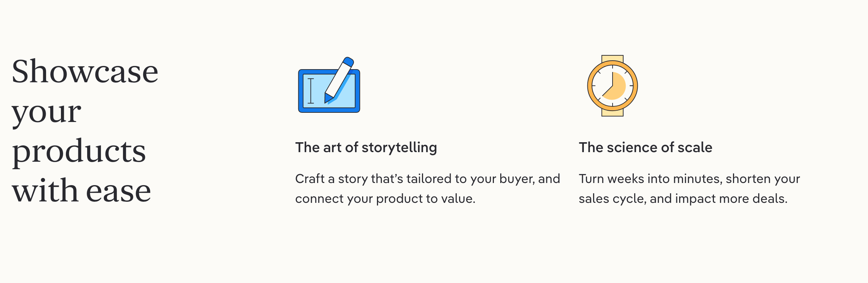Click the "sales cycle, and impact more deals" line
Screen dimensions: 868x283
pyautogui.click(x=683, y=199)
